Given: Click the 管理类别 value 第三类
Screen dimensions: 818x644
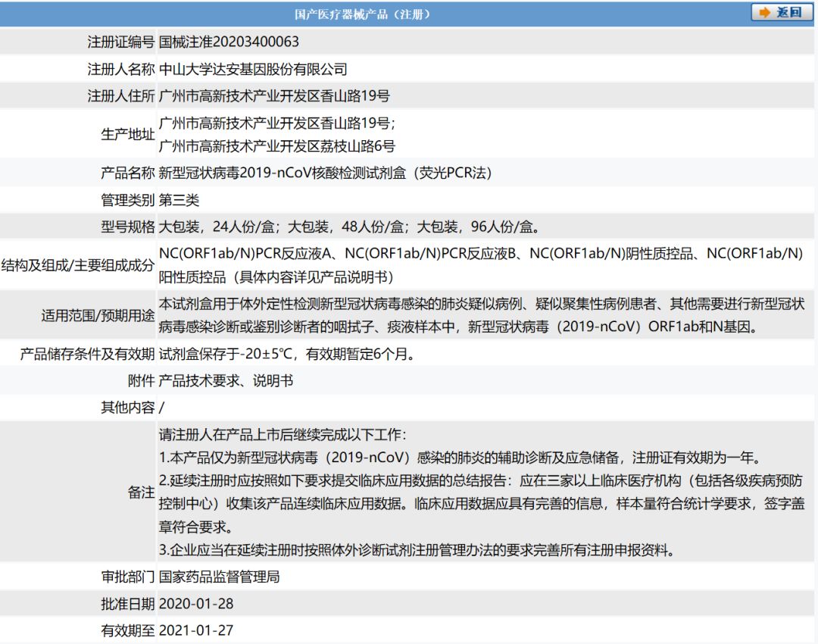Looking at the screenshot, I should [180, 200].
